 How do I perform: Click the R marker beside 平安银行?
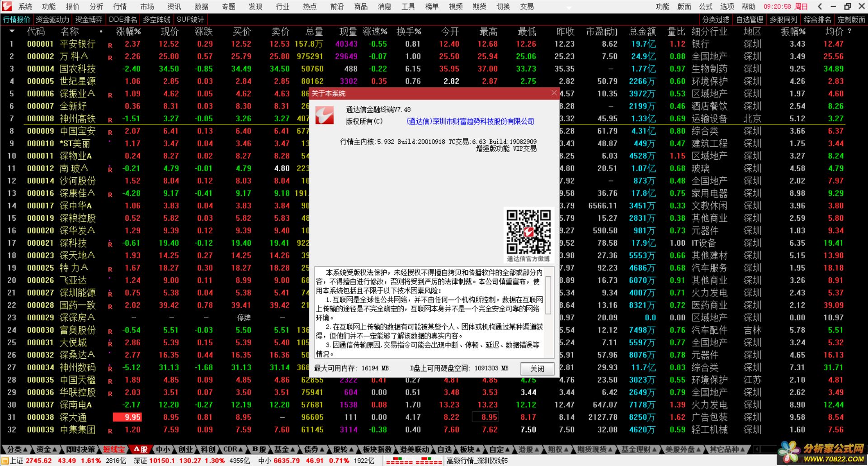point(110,45)
